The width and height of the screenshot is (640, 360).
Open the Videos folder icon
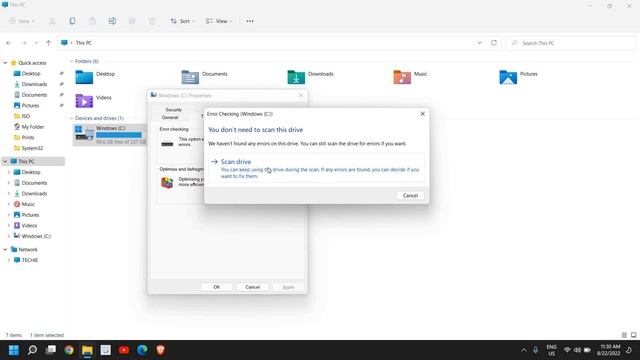84,101
